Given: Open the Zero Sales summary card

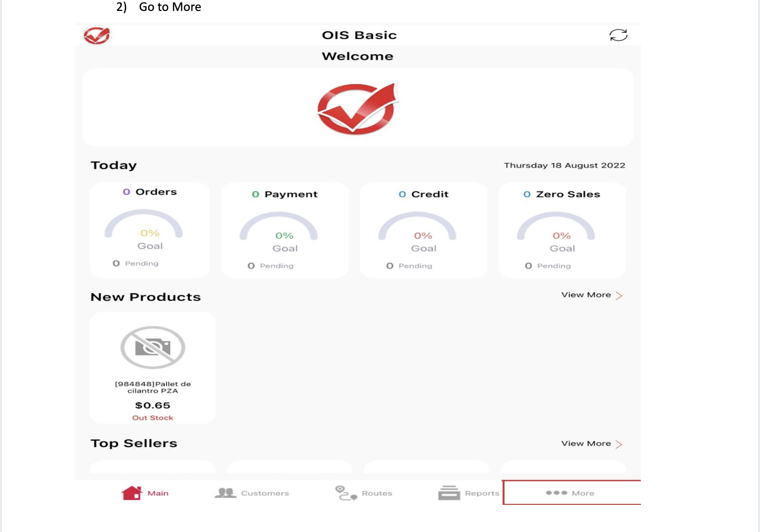Looking at the screenshot, I should [x=562, y=230].
